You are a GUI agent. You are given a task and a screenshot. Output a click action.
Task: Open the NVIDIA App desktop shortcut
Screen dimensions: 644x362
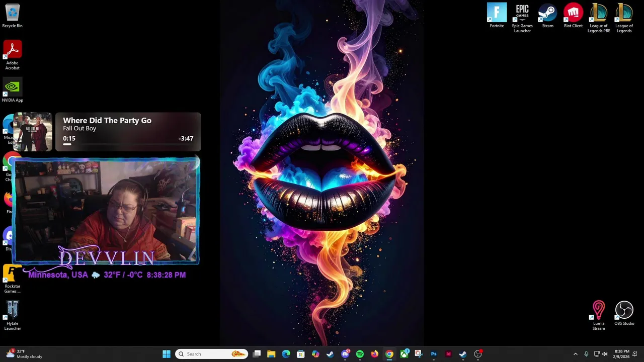(12, 90)
